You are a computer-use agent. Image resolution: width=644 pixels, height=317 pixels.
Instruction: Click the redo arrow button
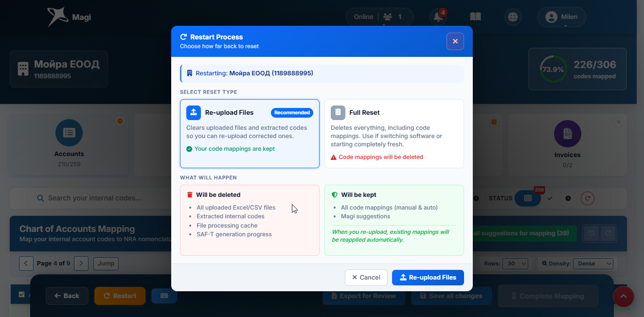coord(608,233)
